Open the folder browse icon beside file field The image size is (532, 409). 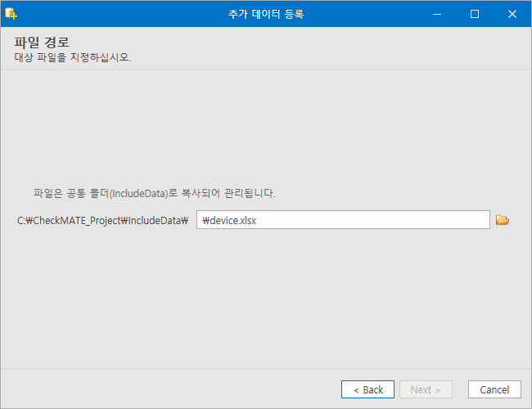pos(503,220)
